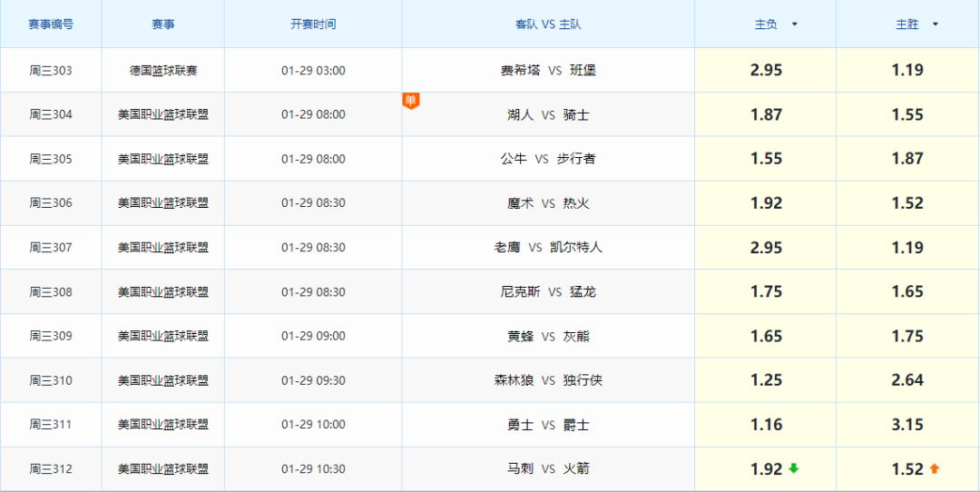980x492 pixels.
Task: Open the 勇士 VS 爵士 matchup
Action: (548, 425)
